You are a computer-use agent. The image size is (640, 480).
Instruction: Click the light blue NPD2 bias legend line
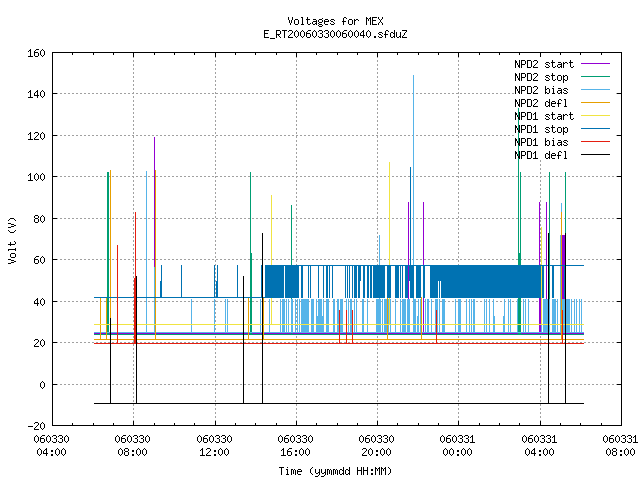[x=595, y=90]
